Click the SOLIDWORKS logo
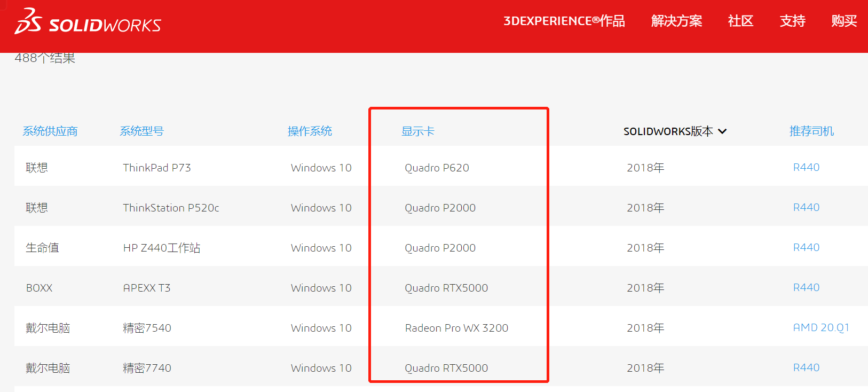Viewport: 868px width, 392px height. coord(88,21)
